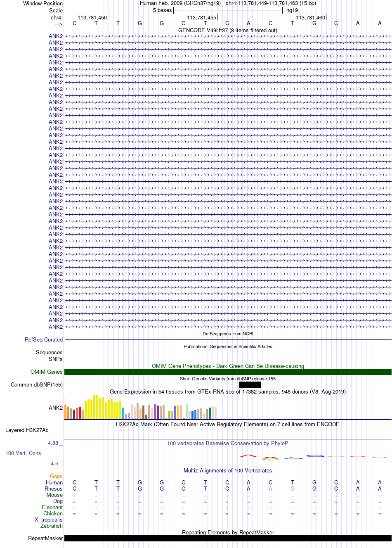Click the Common dbSNP(155) label

[x=37, y=385]
